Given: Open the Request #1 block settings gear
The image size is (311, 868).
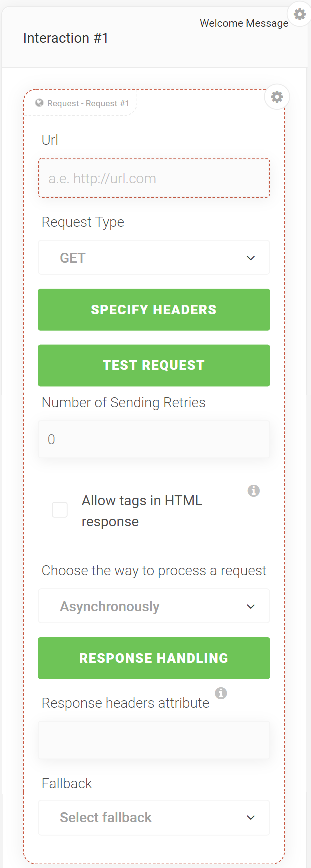Looking at the screenshot, I should click(277, 96).
